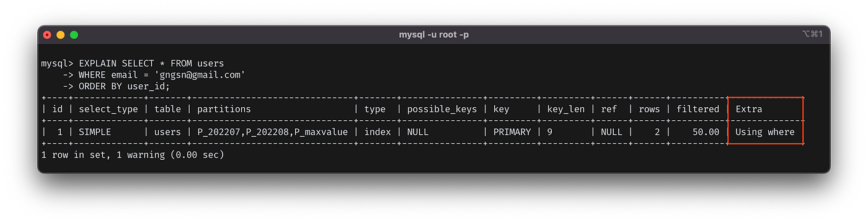Click the 'partitions' column header
Viewport: 868px width, 223px height.
pos(224,109)
